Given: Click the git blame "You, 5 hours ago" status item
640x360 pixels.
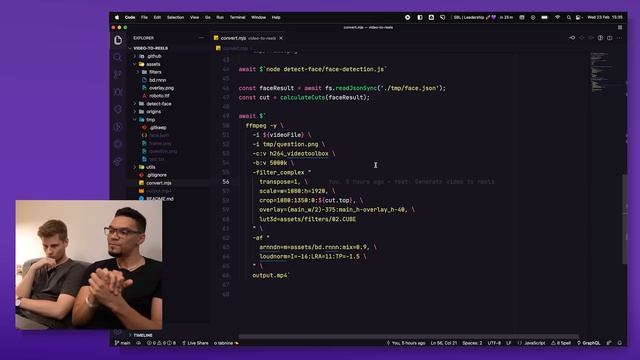Looking at the screenshot, I should coord(406,343).
